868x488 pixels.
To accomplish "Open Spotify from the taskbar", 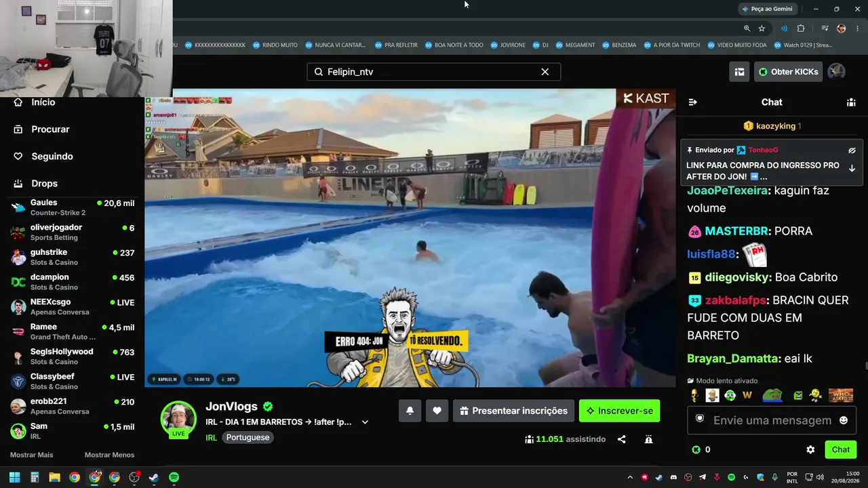I will click(x=174, y=477).
